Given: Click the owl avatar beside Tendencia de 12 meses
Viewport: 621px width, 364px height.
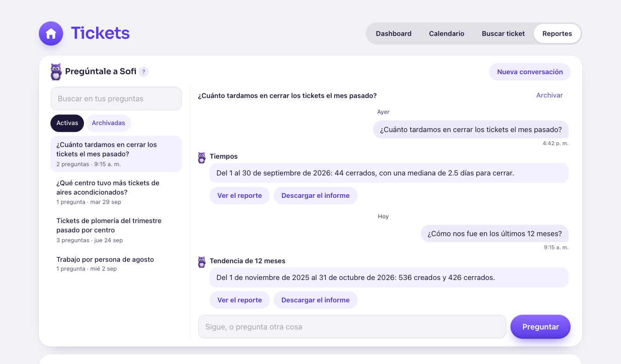Looking at the screenshot, I should click(x=202, y=262).
